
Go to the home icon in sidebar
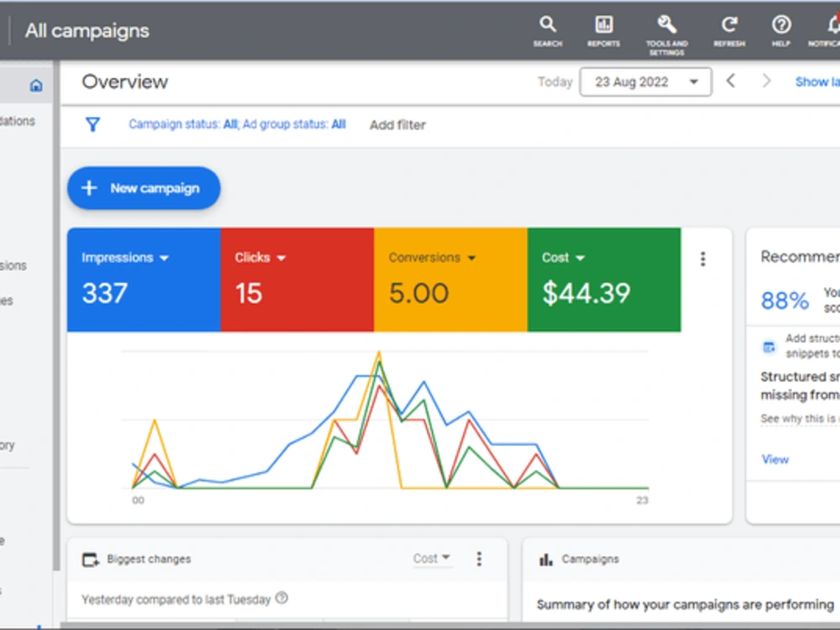tap(36, 85)
